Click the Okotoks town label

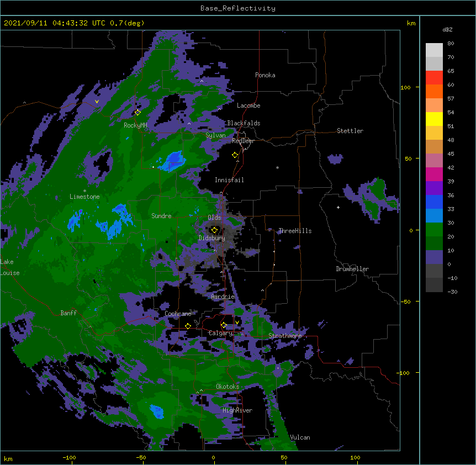pos(228,387)
